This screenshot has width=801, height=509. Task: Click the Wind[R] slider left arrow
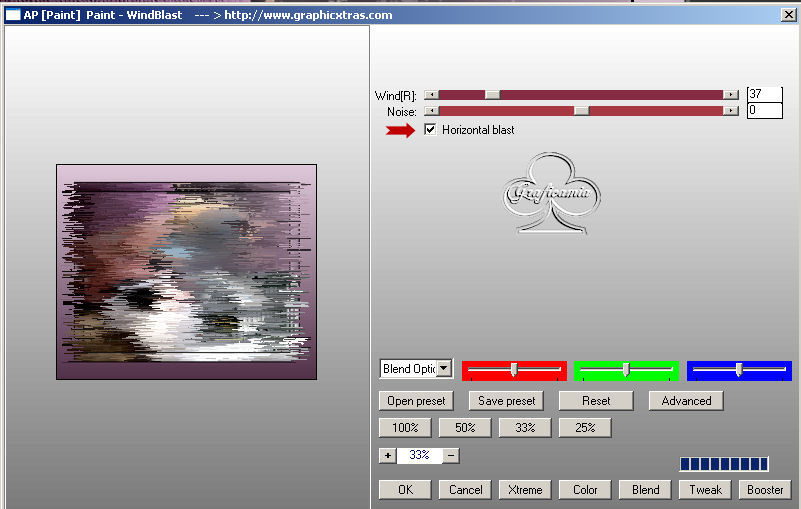[x=432, y=95]
